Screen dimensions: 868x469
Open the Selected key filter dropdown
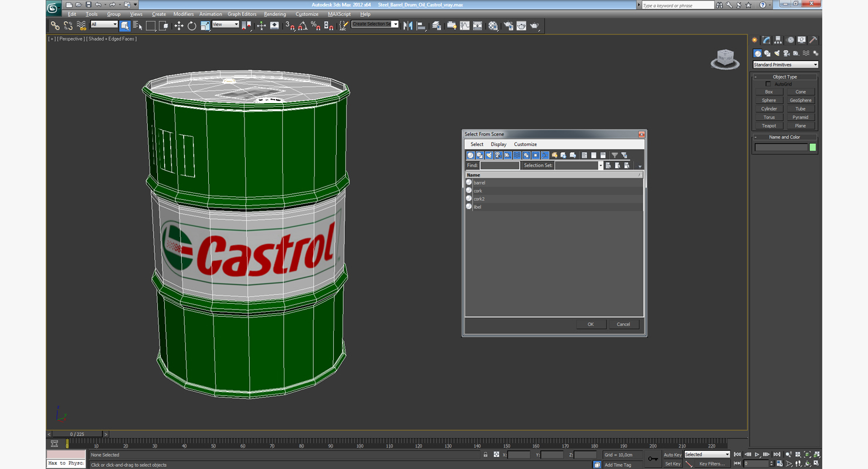pyautogui.click(x=707, y=454)
